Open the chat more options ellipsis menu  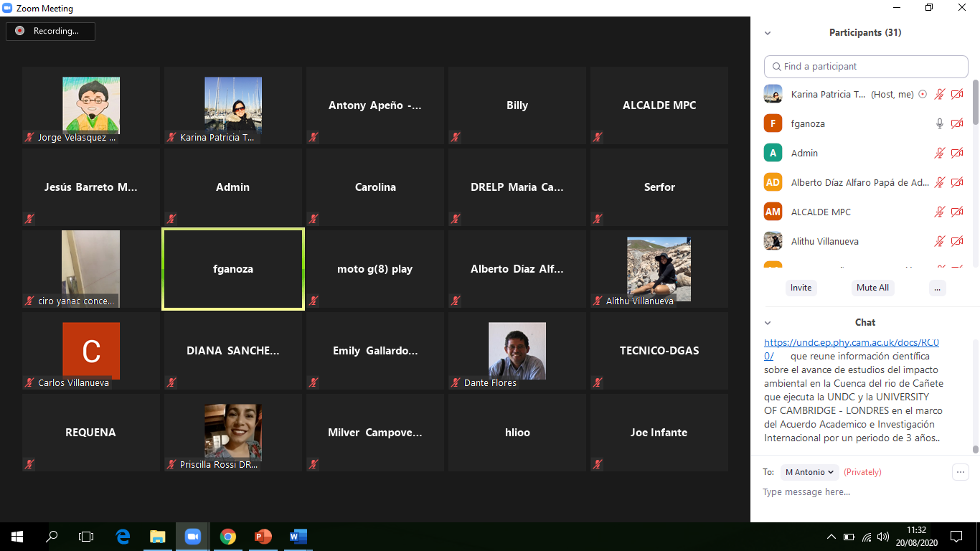pyautogui.click(x=960, y=472)
